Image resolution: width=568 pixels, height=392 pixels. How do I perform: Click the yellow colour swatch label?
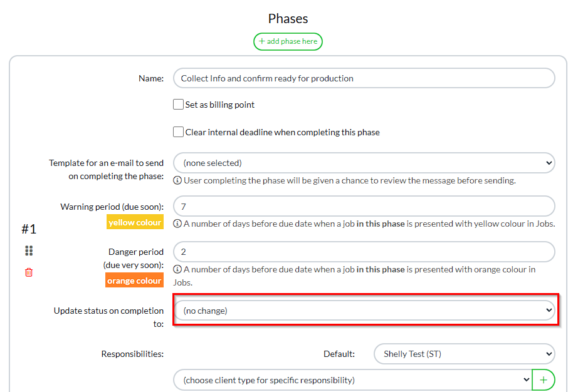point(135,222)
